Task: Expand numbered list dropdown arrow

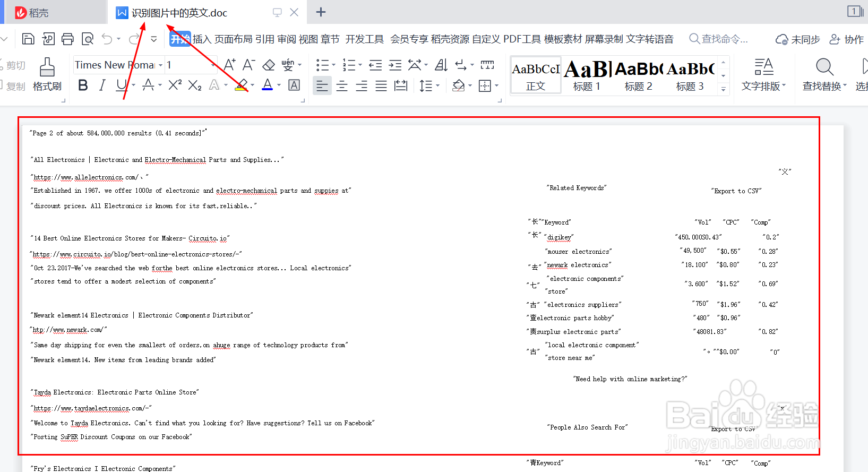Action: point(360,65)
